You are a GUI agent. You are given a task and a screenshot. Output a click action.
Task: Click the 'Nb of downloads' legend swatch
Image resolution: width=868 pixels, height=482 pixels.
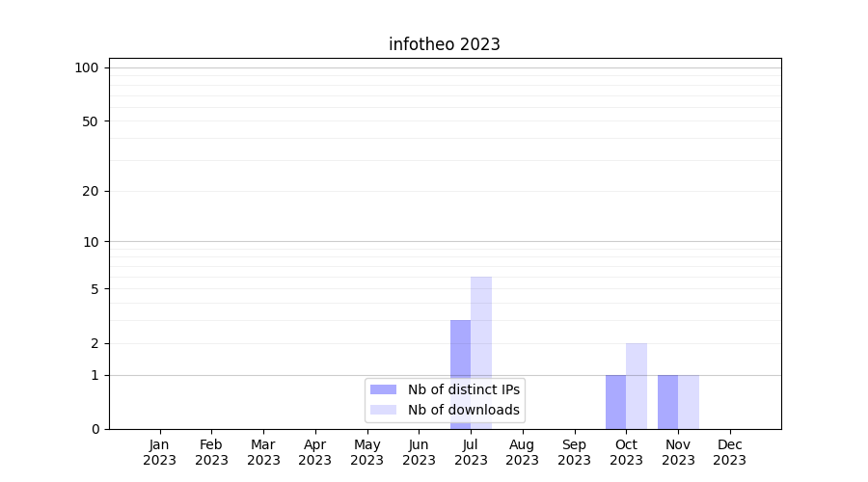point(383,410)
